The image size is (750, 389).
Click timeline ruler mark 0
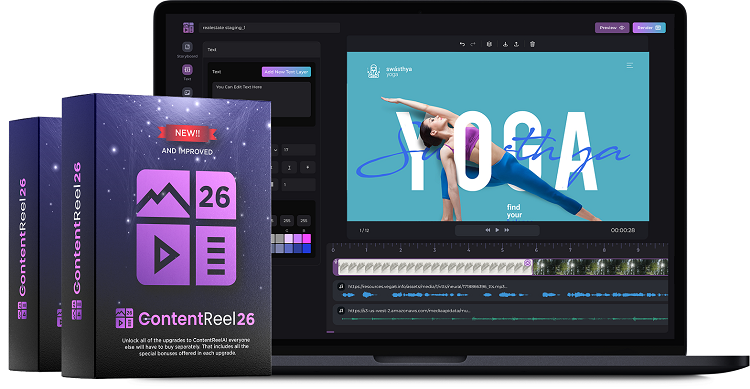333,250
